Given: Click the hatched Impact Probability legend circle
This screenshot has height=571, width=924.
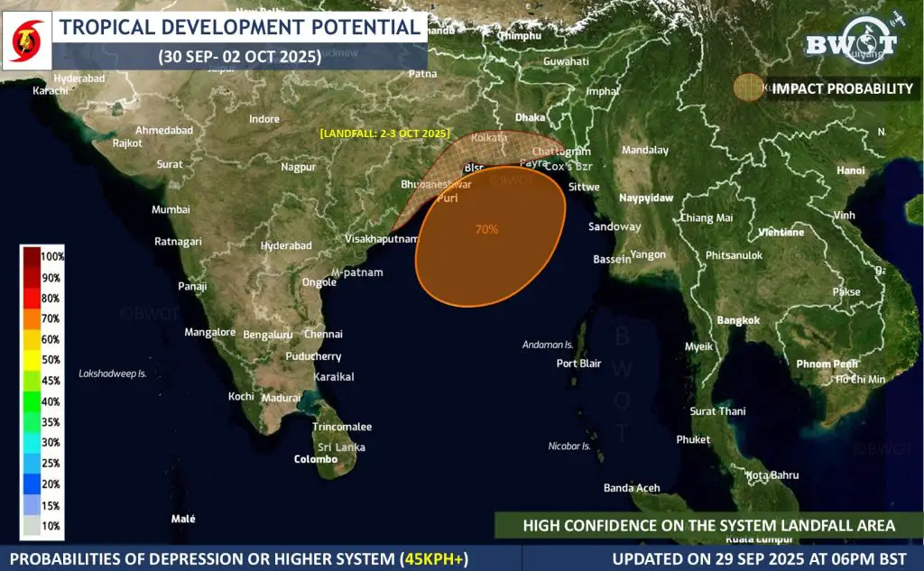Looking at the screenshot, I should [x=747, y=87].
